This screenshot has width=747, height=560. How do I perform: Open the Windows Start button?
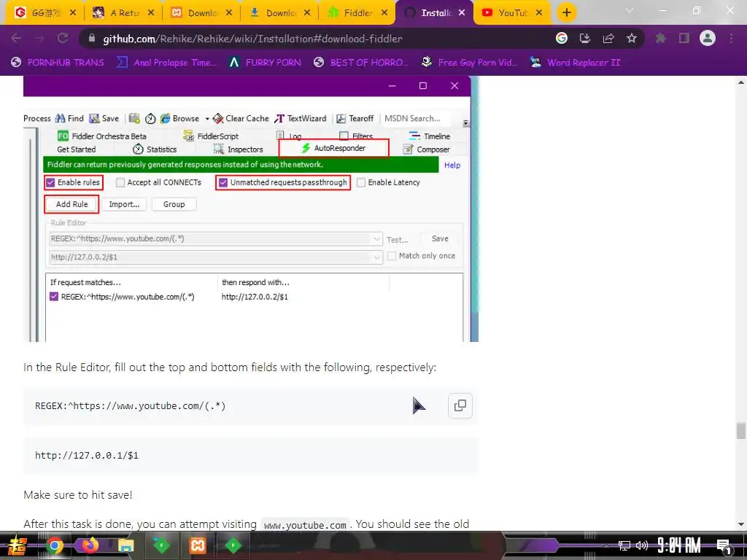pos(18,545)
